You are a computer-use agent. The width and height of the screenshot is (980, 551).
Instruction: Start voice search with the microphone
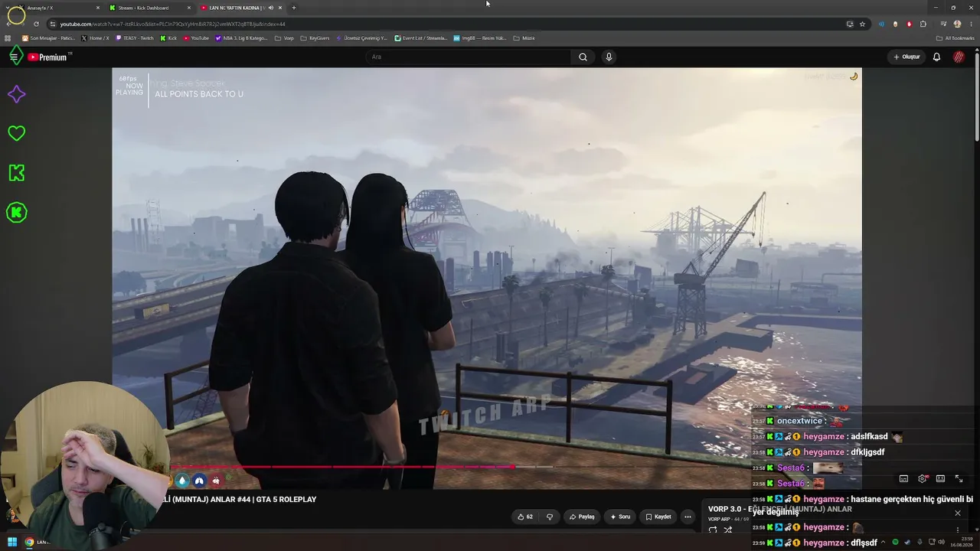coord(609,57)
